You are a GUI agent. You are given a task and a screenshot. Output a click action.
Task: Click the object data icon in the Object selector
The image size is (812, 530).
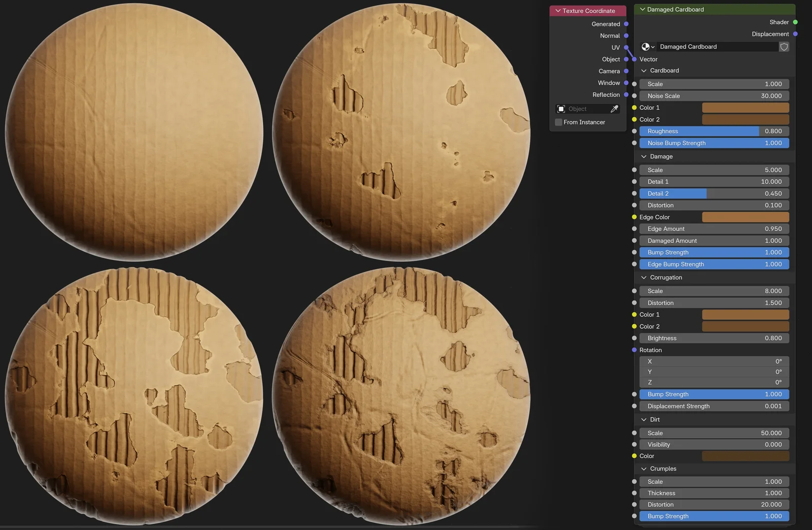click(x=561, y=109)
